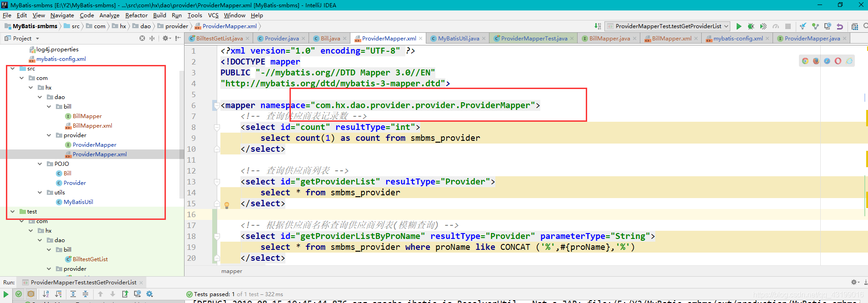
Task: Fold the mapper tag at line 6
Action: pyautogui.click(x=217, y=105)
